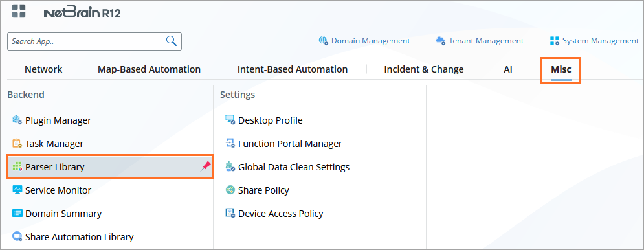Switch to the Network tab

pos(43,69)
